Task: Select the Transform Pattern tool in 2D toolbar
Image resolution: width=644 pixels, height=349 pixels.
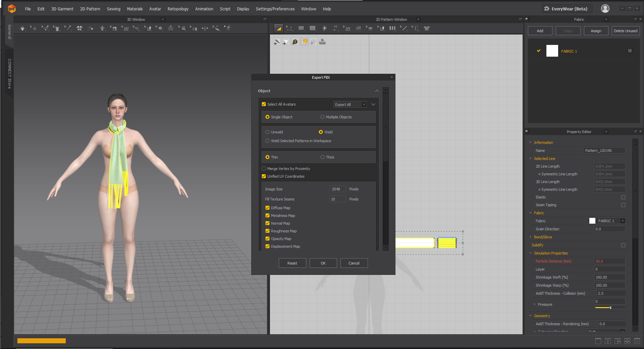Action: [278, 28]
